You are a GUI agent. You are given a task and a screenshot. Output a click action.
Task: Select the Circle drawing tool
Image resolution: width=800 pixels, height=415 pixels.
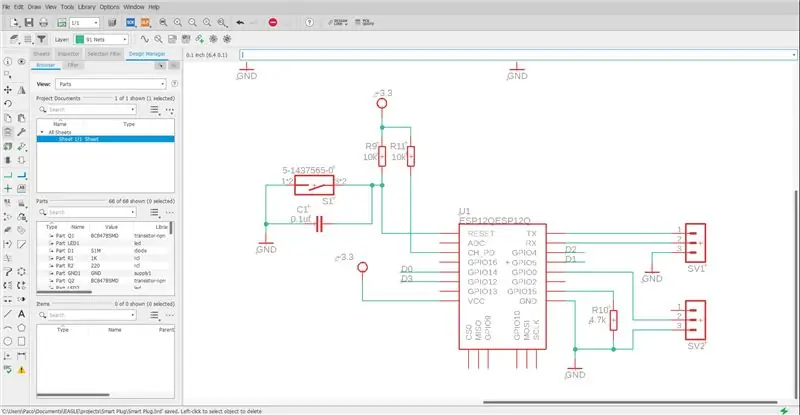point(8,341)
